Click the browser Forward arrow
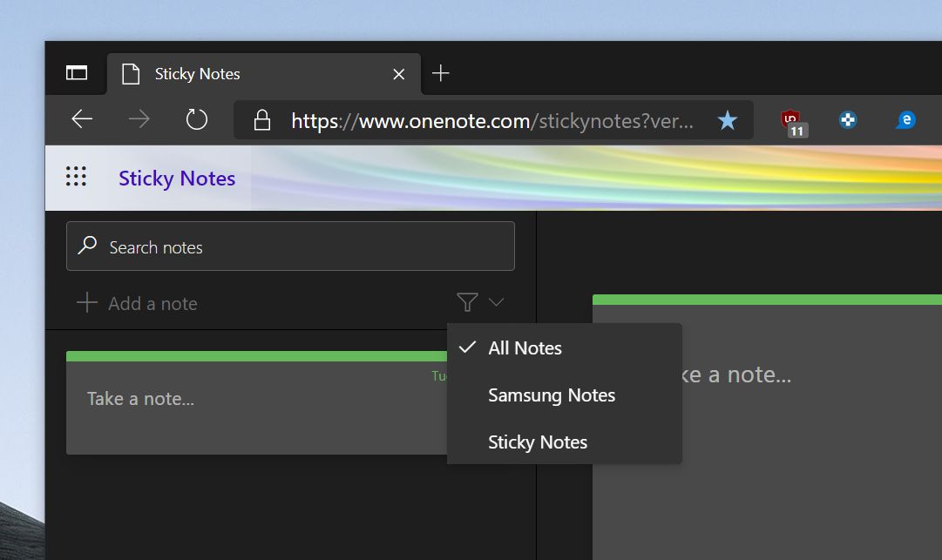This screenshot has width=942, height=560. tap(139, 118)
